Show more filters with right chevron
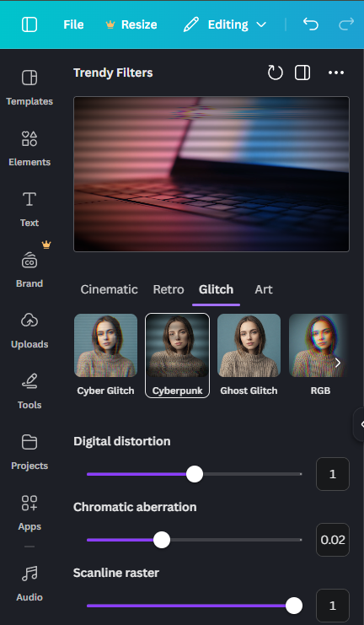The height and width of the screenshot is (625, 364). click(x=338, y=363)
